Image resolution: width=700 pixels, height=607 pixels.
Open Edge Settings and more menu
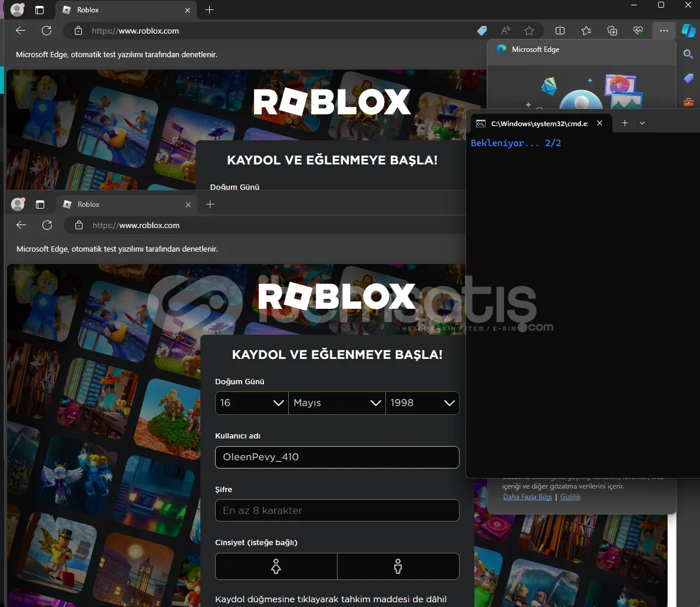click(664, 31)
